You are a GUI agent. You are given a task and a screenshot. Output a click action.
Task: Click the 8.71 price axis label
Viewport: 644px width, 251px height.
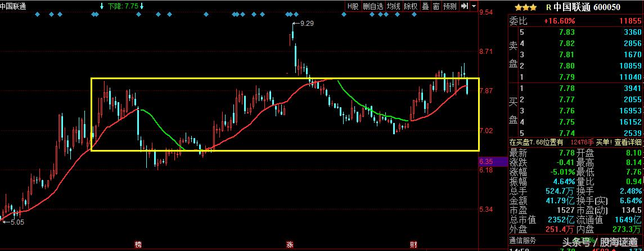pos(487,52)
